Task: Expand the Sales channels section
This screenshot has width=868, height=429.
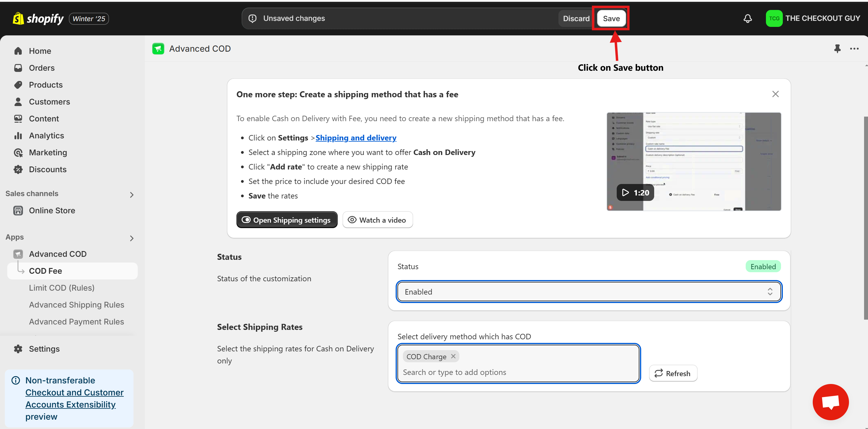Action: point(132,195)
